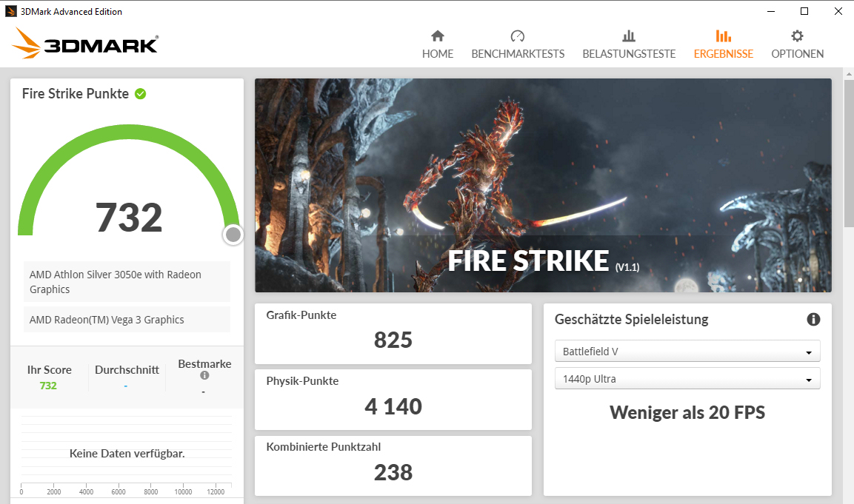This screenshot has width=854, height=504.
Task: Click the Belastungsteste bar chart icon
Action: tap(629, 36)
